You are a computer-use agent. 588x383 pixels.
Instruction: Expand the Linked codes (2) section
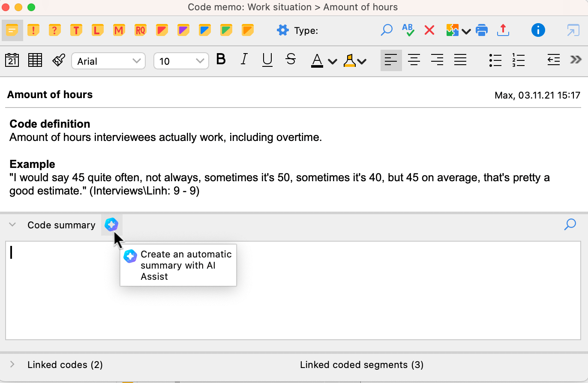[x=12, y=365]
